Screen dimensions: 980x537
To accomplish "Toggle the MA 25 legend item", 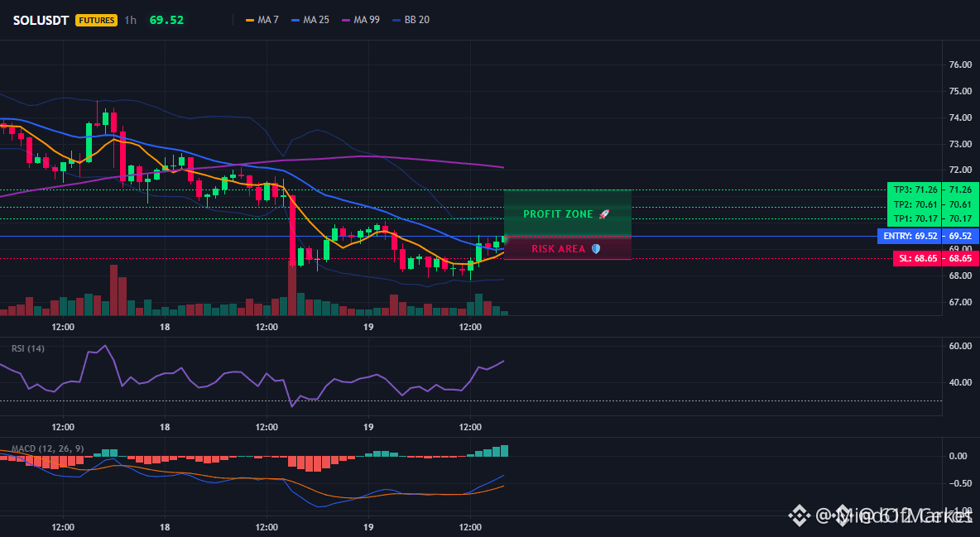I will coord(310,20).
